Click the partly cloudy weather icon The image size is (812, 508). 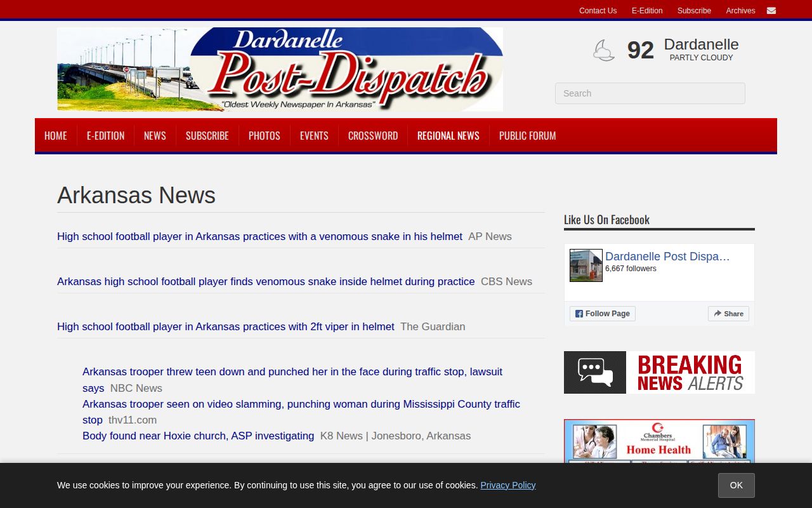coord(604,50)
